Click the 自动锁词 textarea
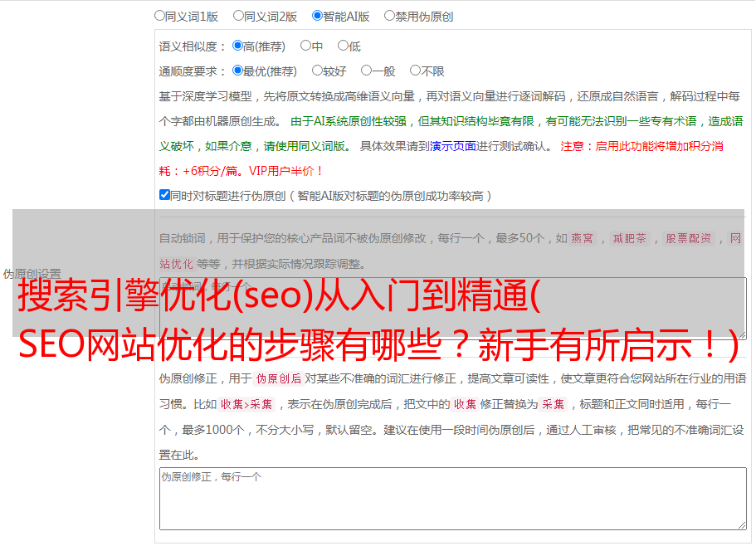The width and height of the screenshot is (756, 546). click(453, 309)
